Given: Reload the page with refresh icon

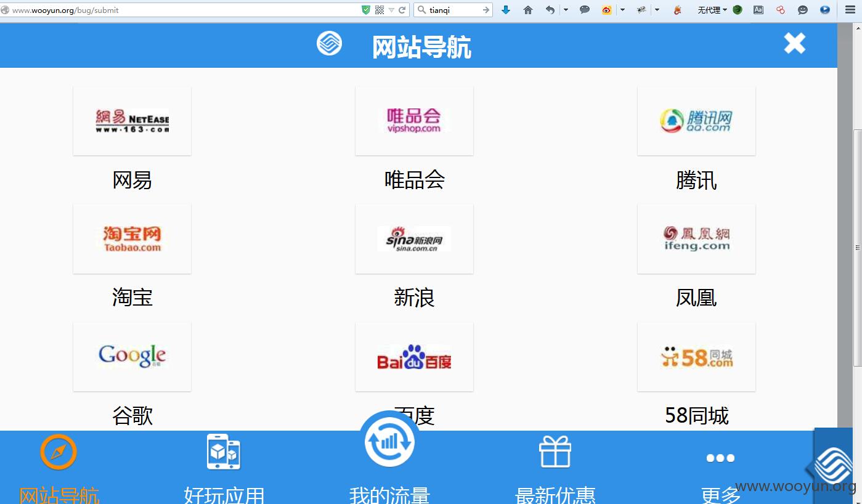Looking at the screenshot, I should [x=402, y=10].
